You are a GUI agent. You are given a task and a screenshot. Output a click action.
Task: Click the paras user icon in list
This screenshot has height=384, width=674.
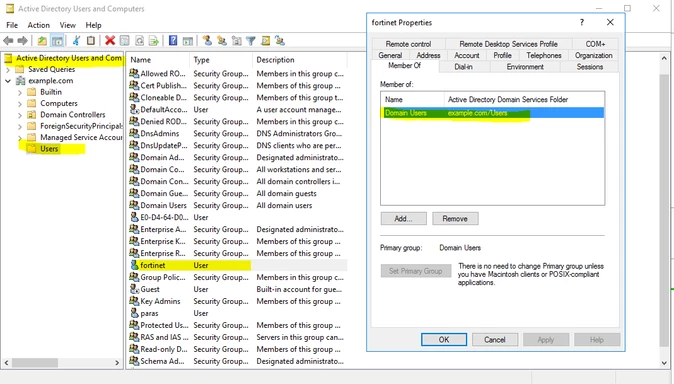[x=135, y=313]
